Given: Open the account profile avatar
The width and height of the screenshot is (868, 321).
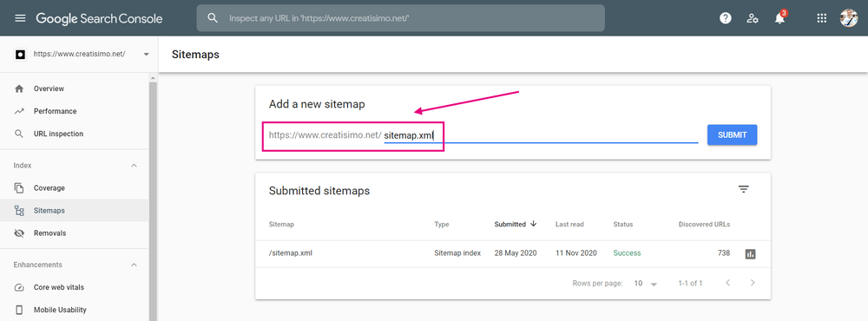Looking at the screenshot, I should (x=849, y=18).
